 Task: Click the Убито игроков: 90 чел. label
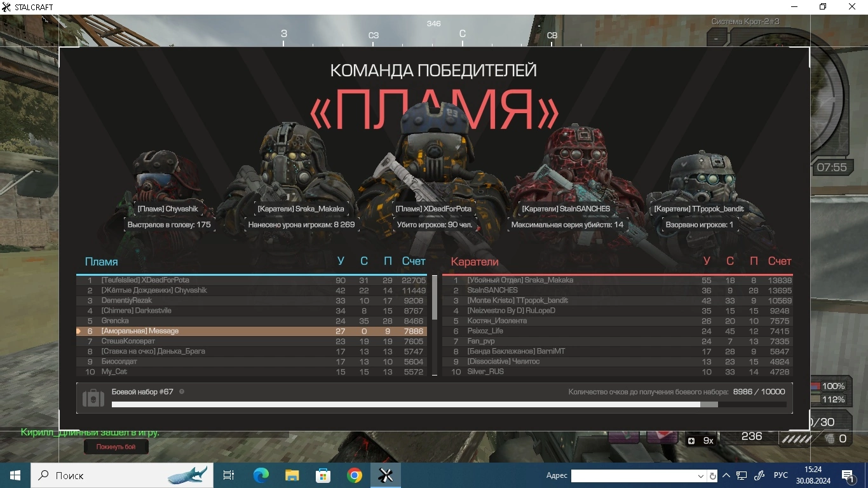pyautogui.click(x=435, y=225)
